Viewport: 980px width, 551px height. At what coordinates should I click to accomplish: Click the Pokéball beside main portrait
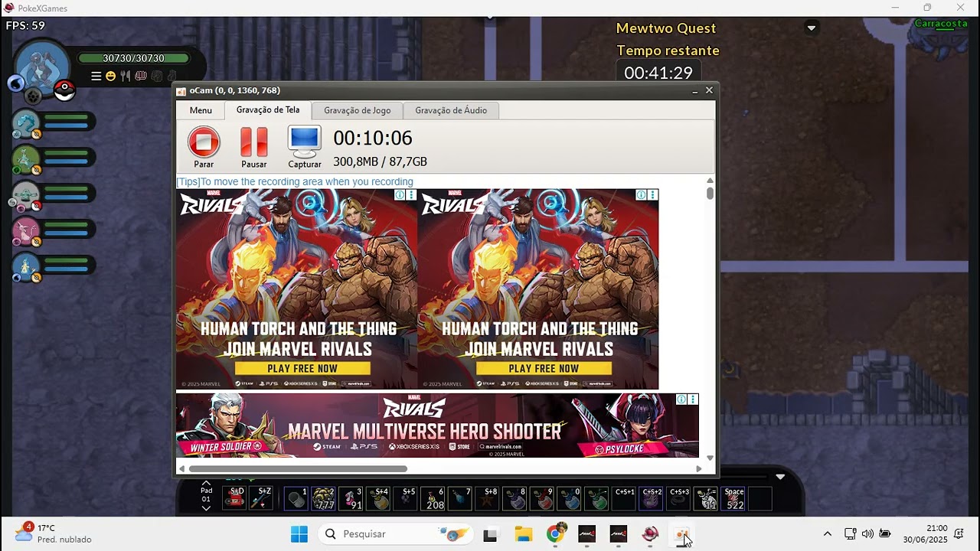point(64,90)
